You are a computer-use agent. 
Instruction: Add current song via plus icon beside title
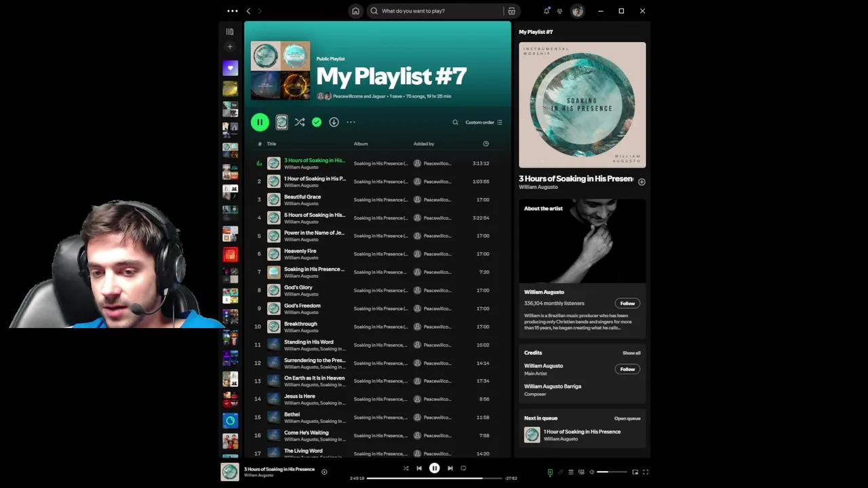(x=642, y=182)
